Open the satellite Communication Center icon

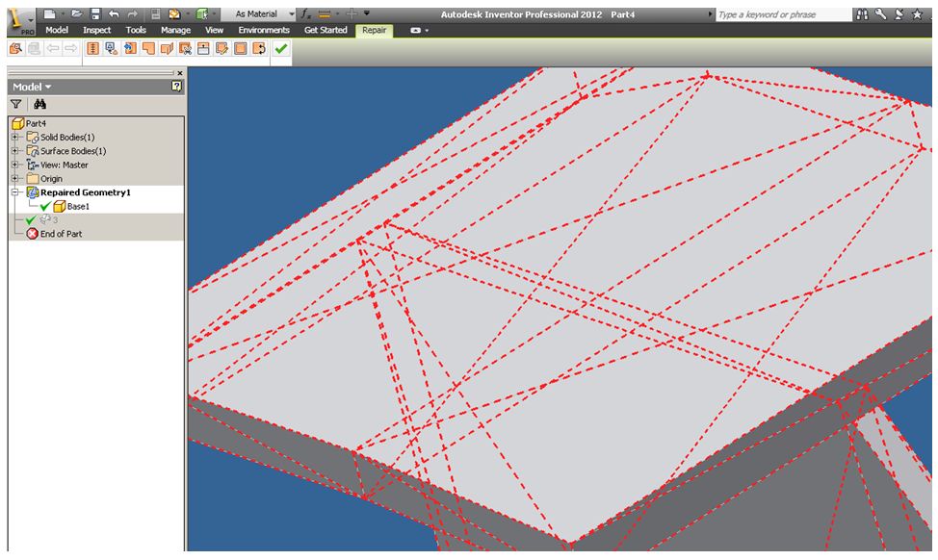point(899,14)
